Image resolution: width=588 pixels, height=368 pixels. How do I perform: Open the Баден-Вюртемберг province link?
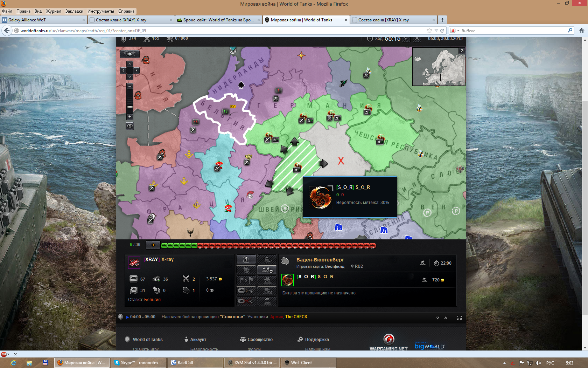point(320,260)
